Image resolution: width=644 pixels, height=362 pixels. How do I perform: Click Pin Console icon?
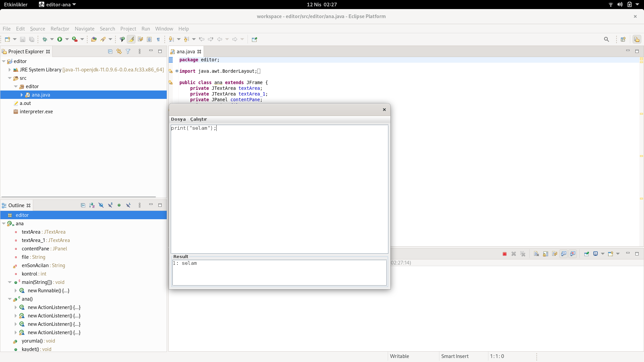(x=586, y=254)
